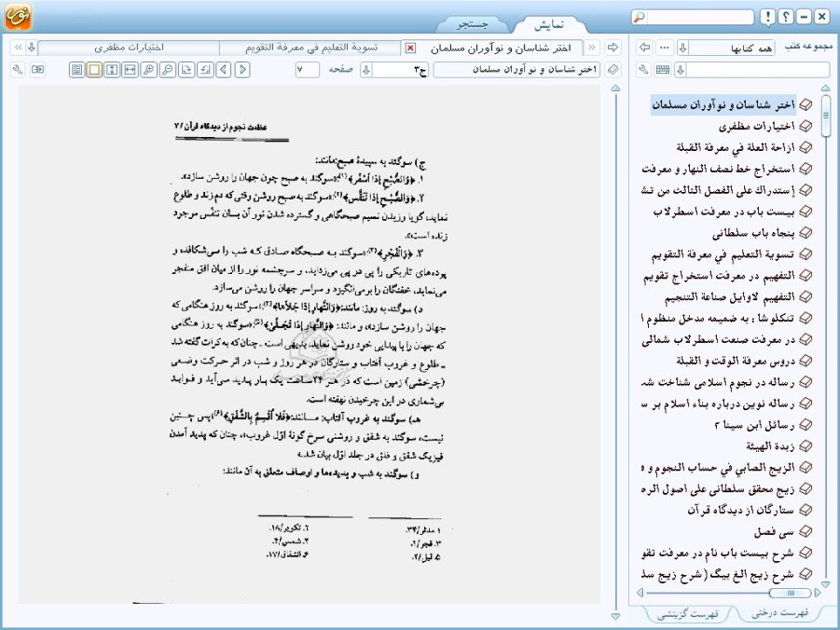Click the top search text field
840x630 pixels.
(700, 17)
